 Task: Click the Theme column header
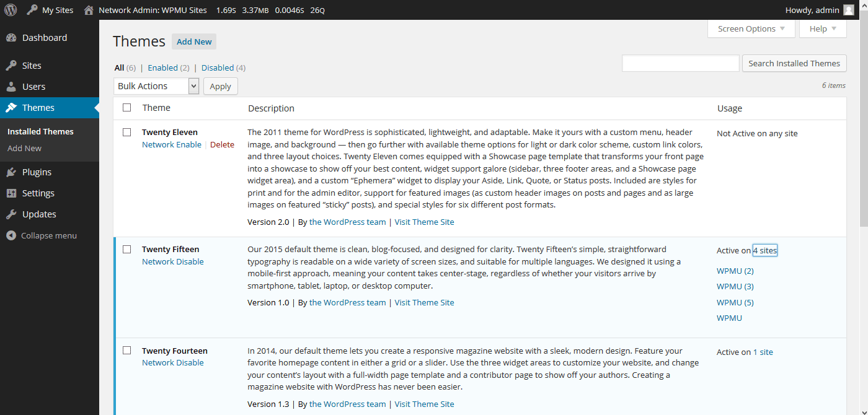pyautogui.click(x=156, y=108)
